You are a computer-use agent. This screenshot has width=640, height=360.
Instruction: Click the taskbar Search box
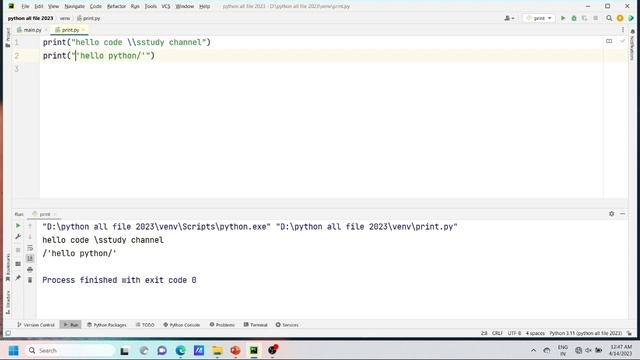click(70, 351)
